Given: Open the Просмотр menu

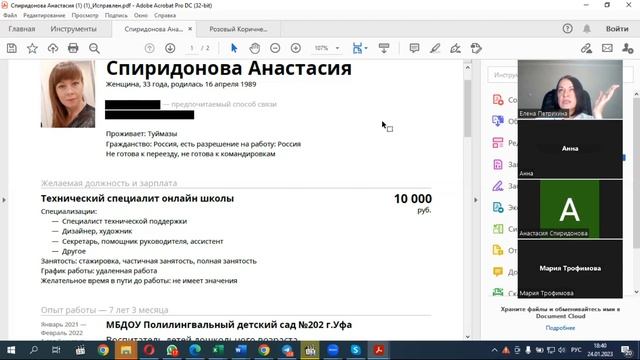Looking at the screenshot, I should pyautogui.click(x=85, y=15).
